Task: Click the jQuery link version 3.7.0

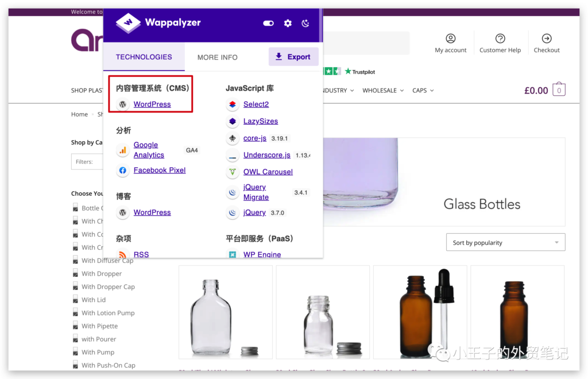Action: click(254, 212)
